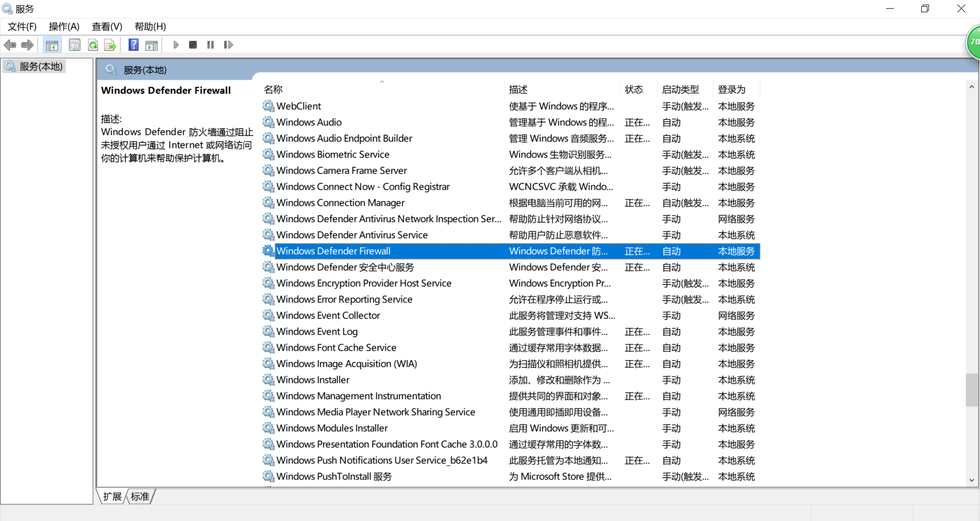
Task: Sort by the 描述 column header
Action: point(562,89)
